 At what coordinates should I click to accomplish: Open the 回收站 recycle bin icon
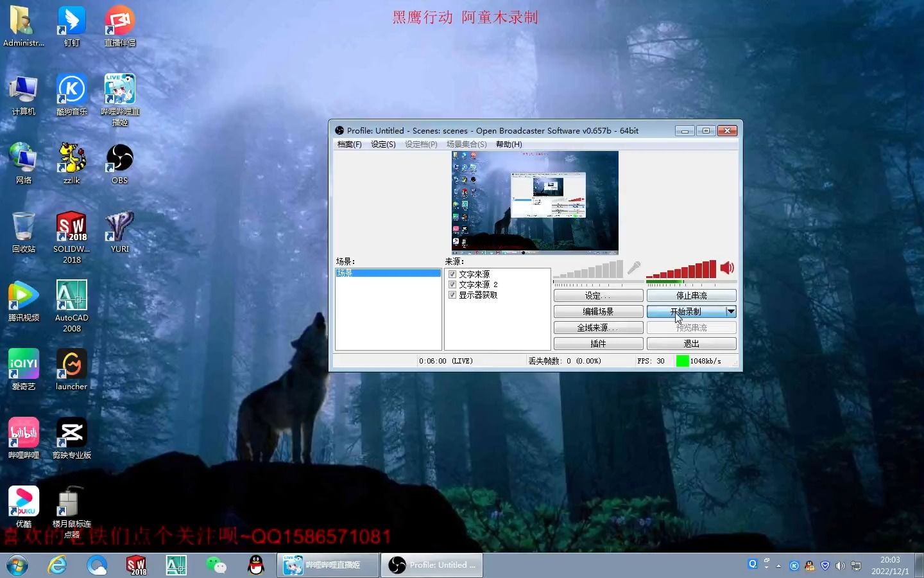coord(24,232)
